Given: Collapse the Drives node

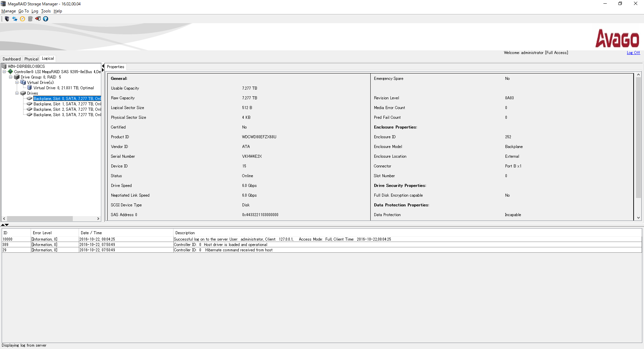Looking at the screenshot, I should [17, 93].
